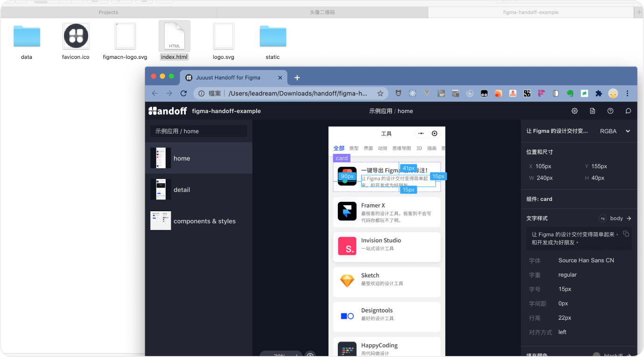644x357 pixels.
Task: Bookmark page with the star icon
Action: click(x=380, y=93)
